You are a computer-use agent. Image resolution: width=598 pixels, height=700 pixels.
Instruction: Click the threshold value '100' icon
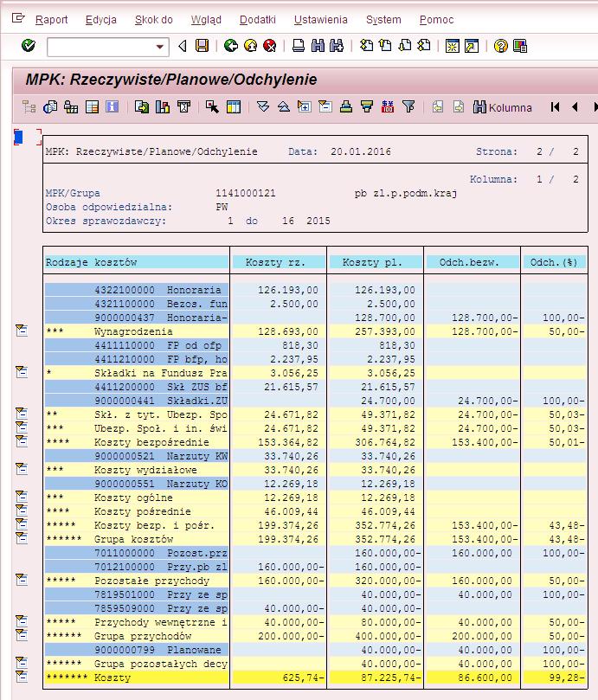pos(388,106)
